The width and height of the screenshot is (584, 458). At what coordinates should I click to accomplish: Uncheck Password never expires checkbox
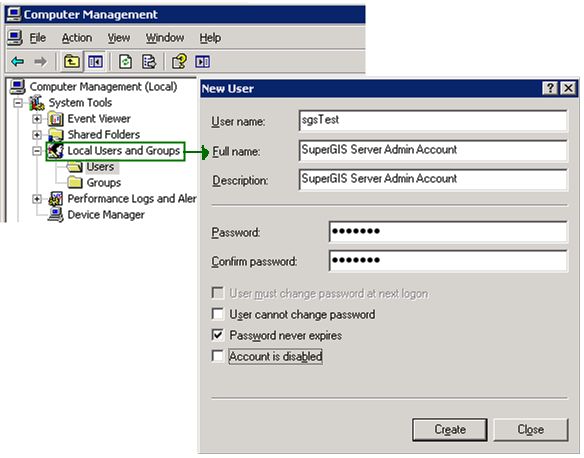coord(218,335)
